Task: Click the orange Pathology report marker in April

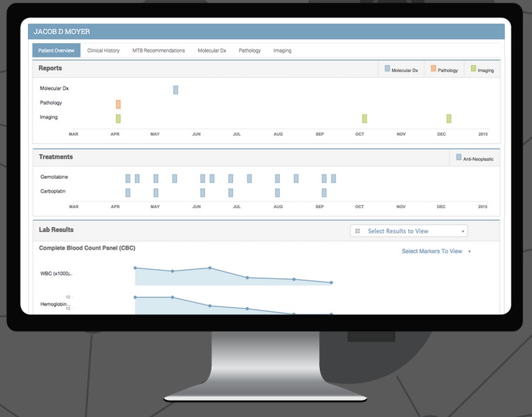Action: coord(118,104)
